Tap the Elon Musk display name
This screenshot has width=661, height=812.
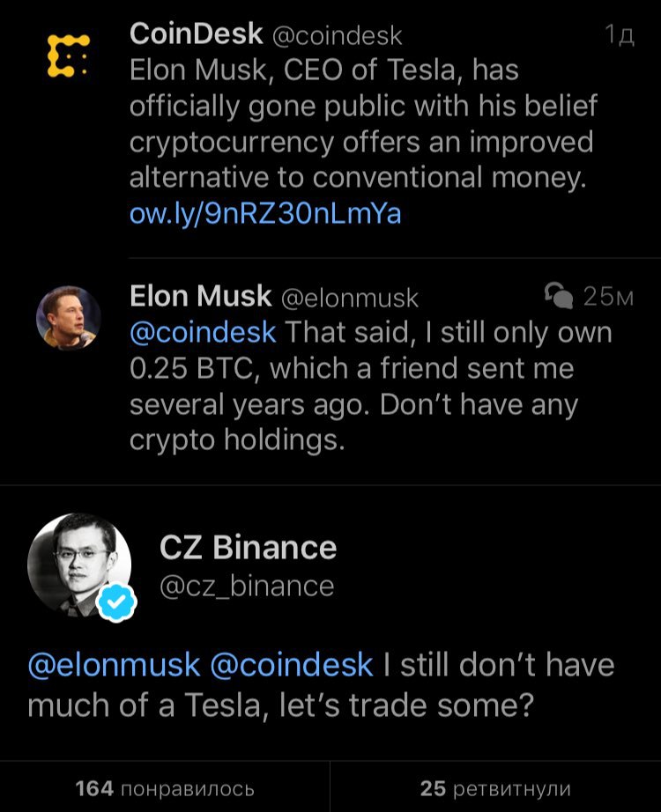[201, 296]
